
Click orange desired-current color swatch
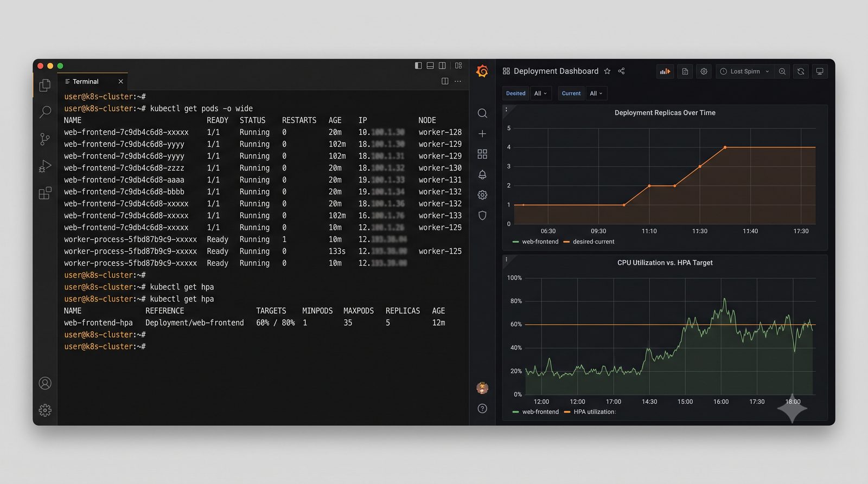point(566,242)
